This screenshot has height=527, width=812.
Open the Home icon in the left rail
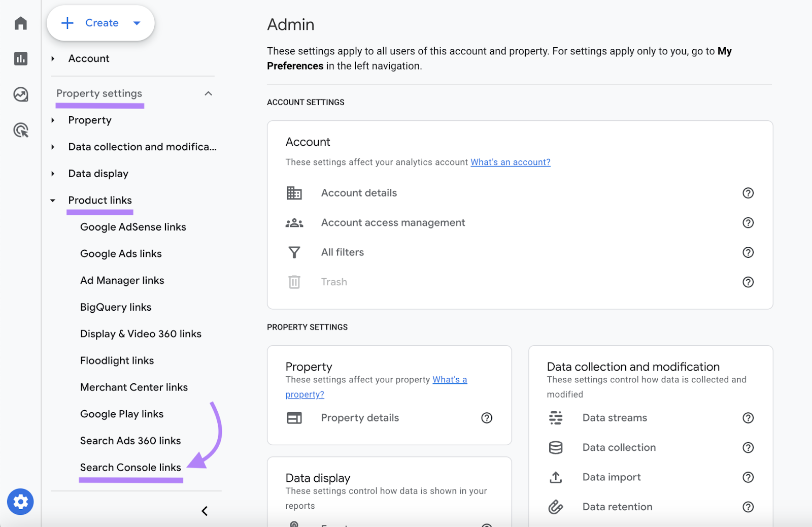(x=20, y=23)
